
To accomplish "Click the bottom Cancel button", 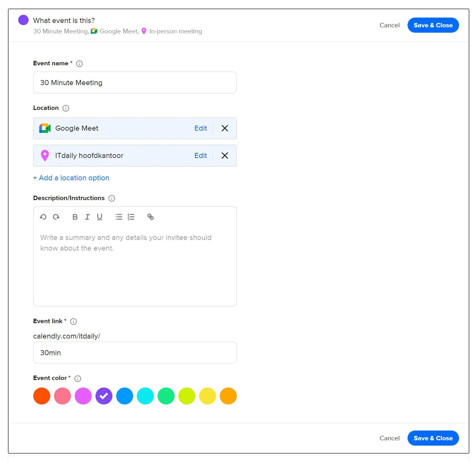I will click(x=389, y=438).
